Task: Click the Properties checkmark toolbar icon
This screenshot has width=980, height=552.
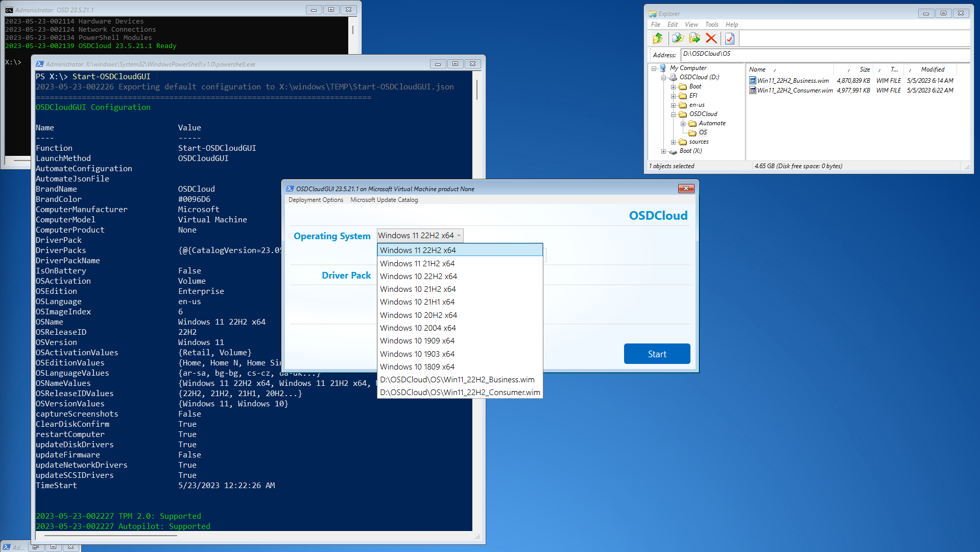Action: click(x=730, y=38)
